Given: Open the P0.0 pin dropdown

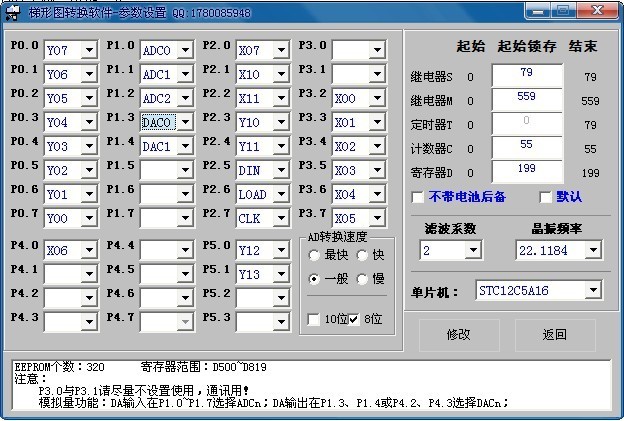Looking at the screenshot, I should tap(88, 50).
